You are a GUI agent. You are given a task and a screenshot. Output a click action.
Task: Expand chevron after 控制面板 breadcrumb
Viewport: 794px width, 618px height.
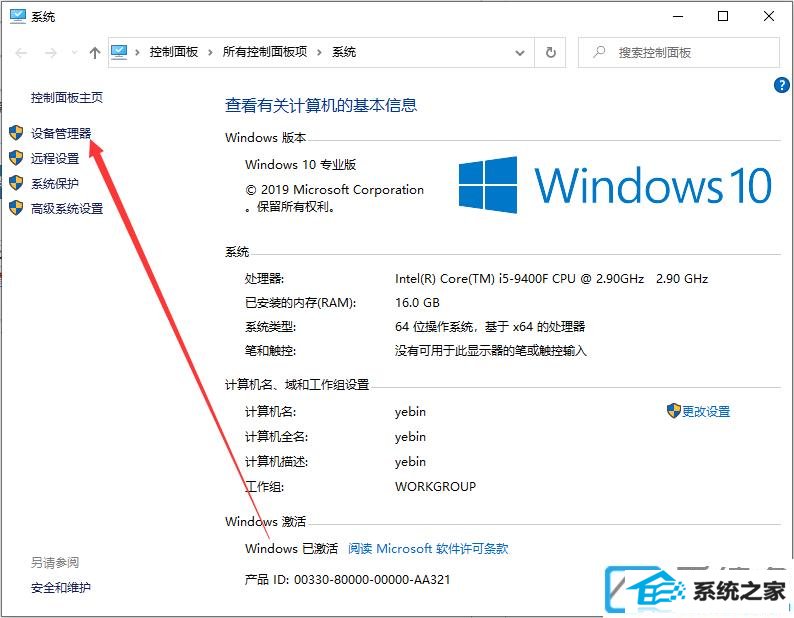pyautogui.click(x=210, y=52)
